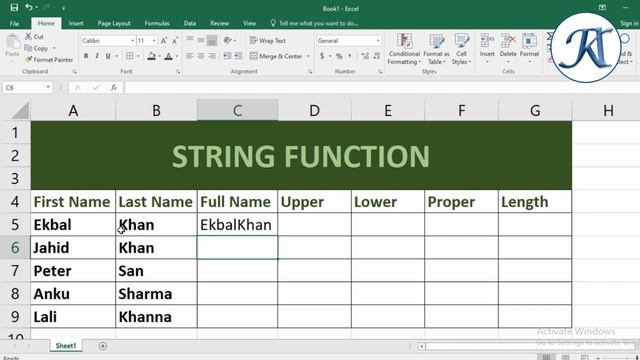Select row 7 header

[x=15, y=271]
